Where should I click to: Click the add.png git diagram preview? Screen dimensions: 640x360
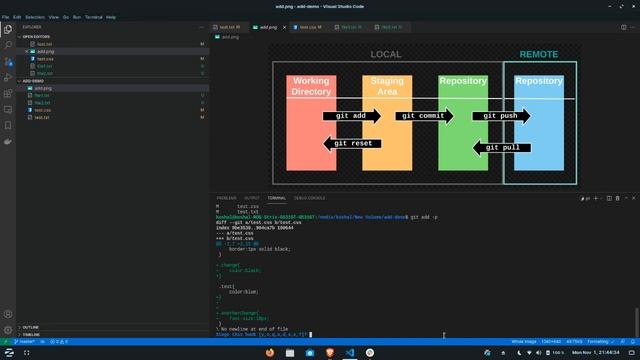click(x=424, y=115)
